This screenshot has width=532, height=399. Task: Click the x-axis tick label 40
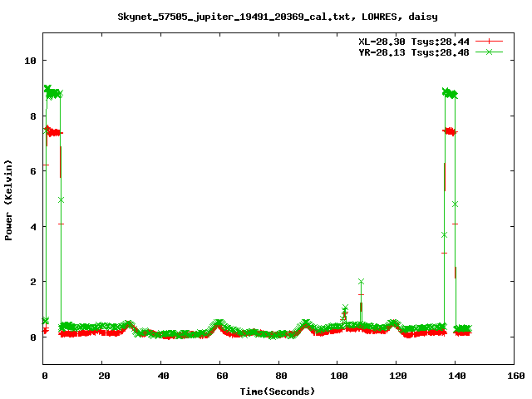[163, 376]
